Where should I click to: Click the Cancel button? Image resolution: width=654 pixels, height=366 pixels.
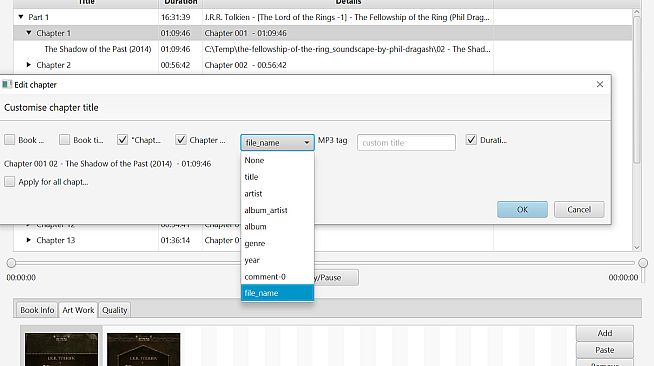(579, 209)
